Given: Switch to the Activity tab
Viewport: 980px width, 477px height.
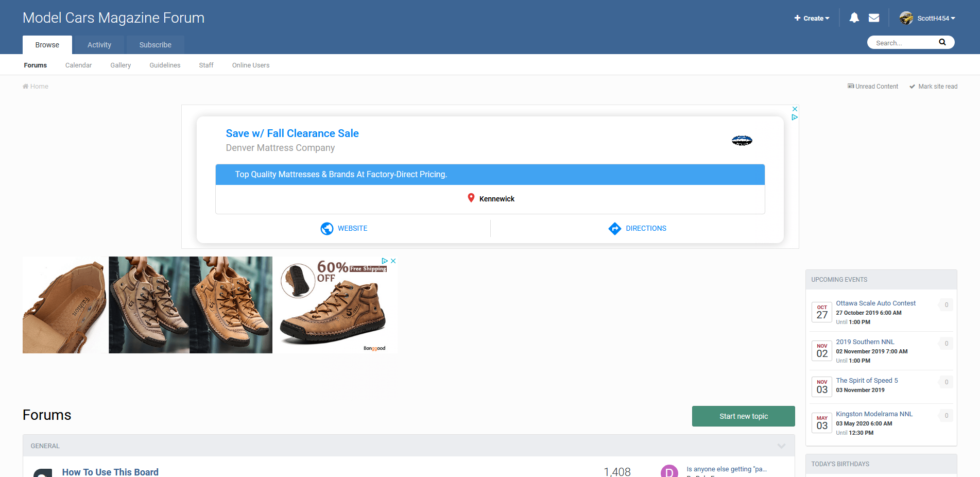Looking at the screenshot, I should click(x=99, y=45).
